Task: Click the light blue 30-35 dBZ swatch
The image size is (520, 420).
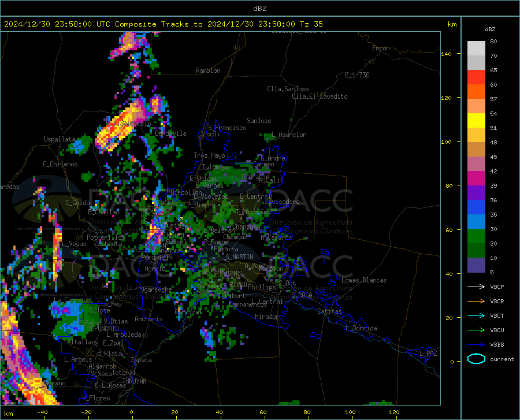Action: click(x=476, y=222)
